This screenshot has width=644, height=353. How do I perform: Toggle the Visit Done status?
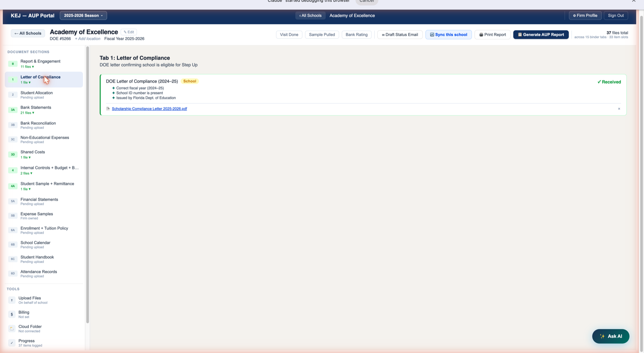point(289,35)
